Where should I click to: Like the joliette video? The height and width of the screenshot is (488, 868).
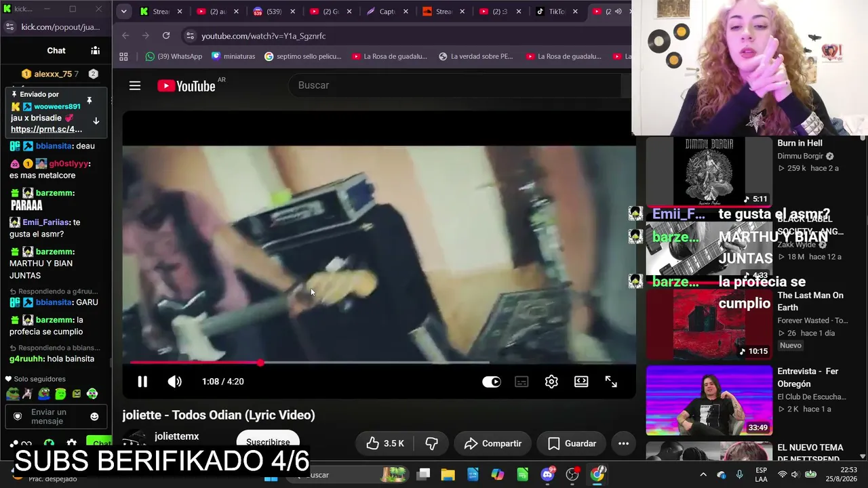click(x=384, y=443)
